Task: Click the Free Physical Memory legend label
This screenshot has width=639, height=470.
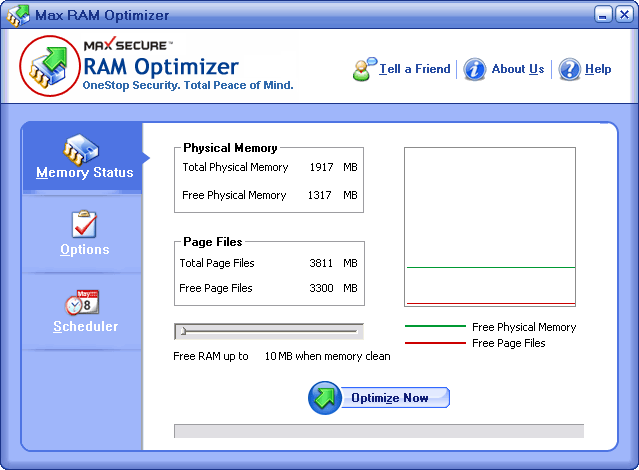Action: click(x=524, y=327)
